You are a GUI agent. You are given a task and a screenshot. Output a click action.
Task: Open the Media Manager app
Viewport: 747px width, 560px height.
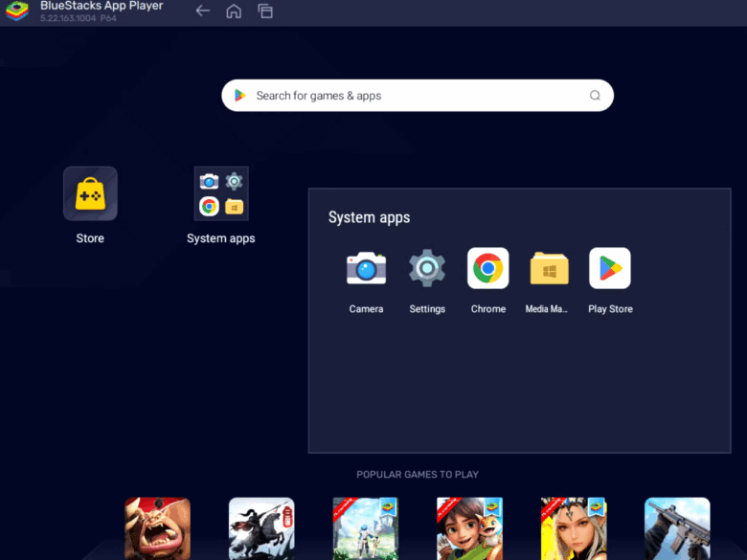coord(549,269)
